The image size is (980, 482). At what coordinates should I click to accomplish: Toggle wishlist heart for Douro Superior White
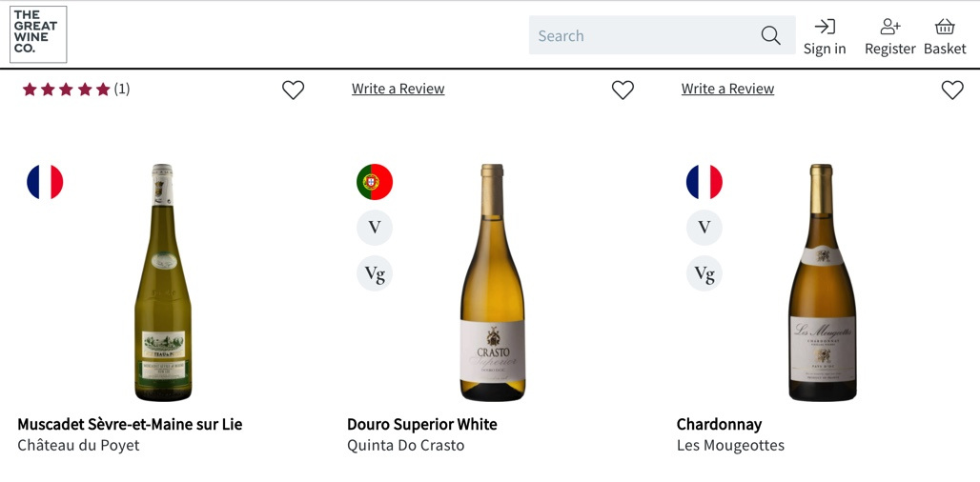pyautogui.click(x=623, y=90)
